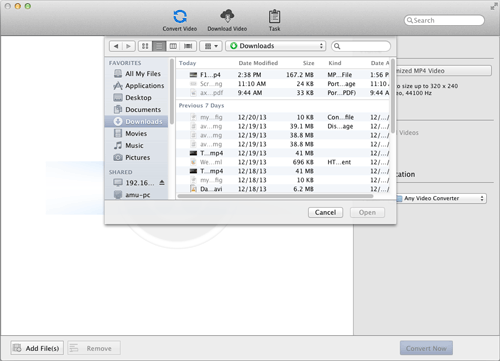Select the F1...p4 video file

tap(283, 75)
